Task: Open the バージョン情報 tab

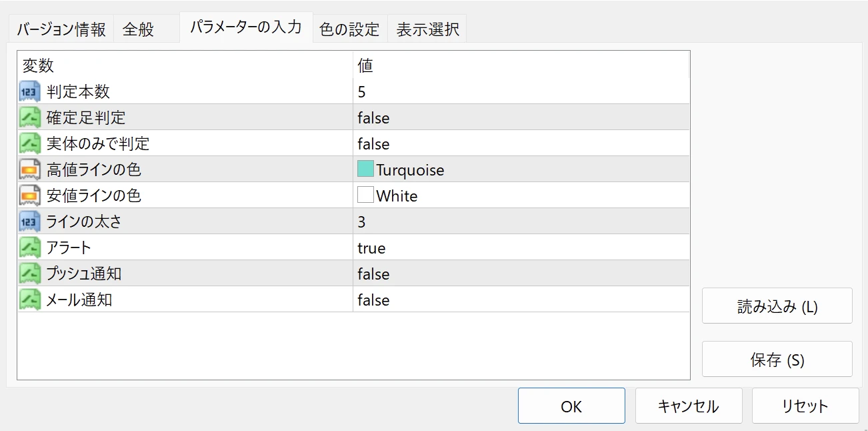Action: tap(61, 29)
